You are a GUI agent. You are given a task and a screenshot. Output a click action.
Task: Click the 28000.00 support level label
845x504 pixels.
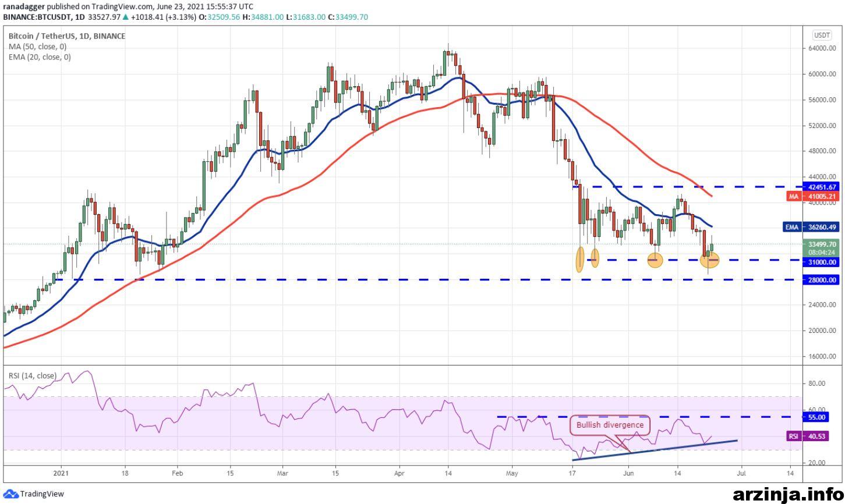coord(822,280)
